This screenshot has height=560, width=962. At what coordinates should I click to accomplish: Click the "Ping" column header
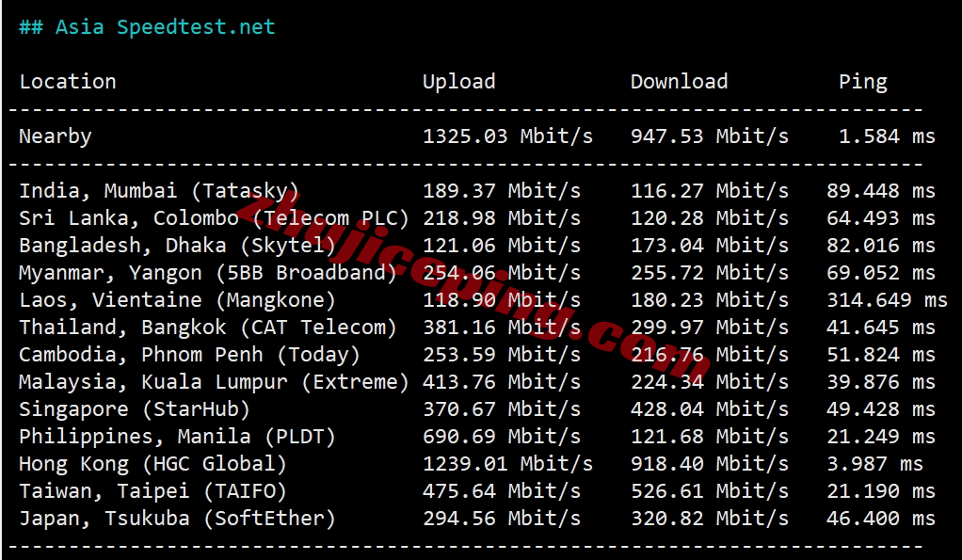[x=862, y=82]
